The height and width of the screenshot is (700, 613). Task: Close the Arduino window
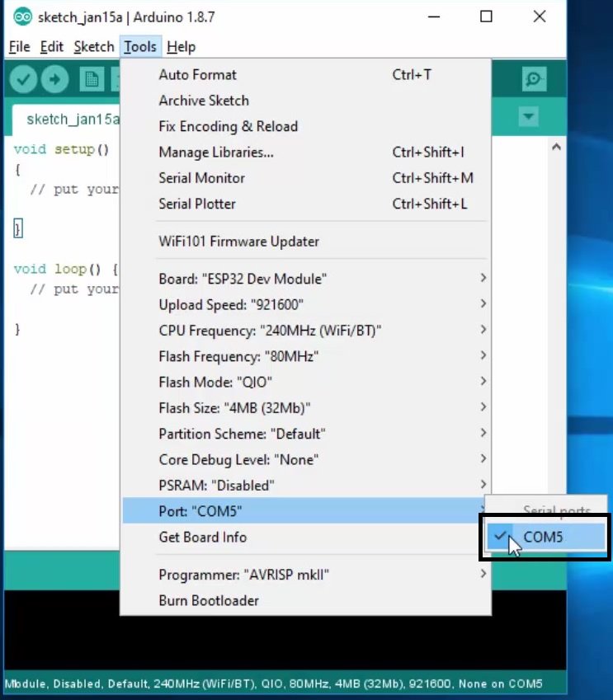click(x=540, y=17)
